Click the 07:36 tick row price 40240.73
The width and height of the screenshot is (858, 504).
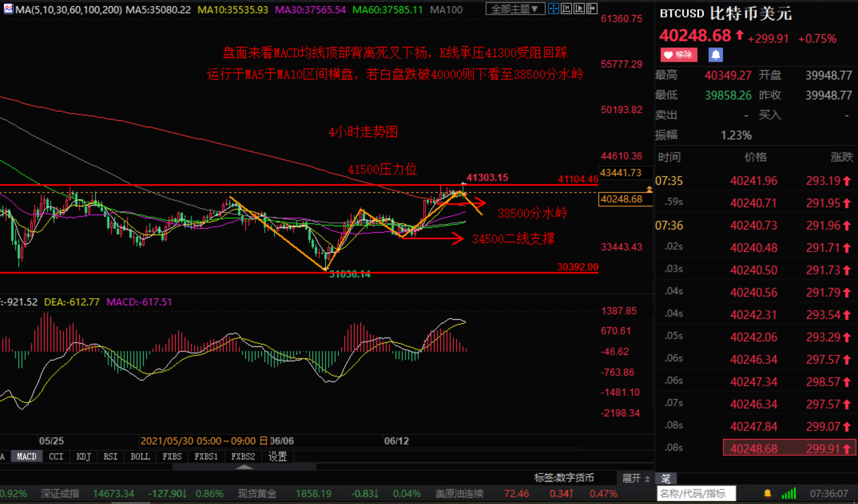[x=754, y=226]
